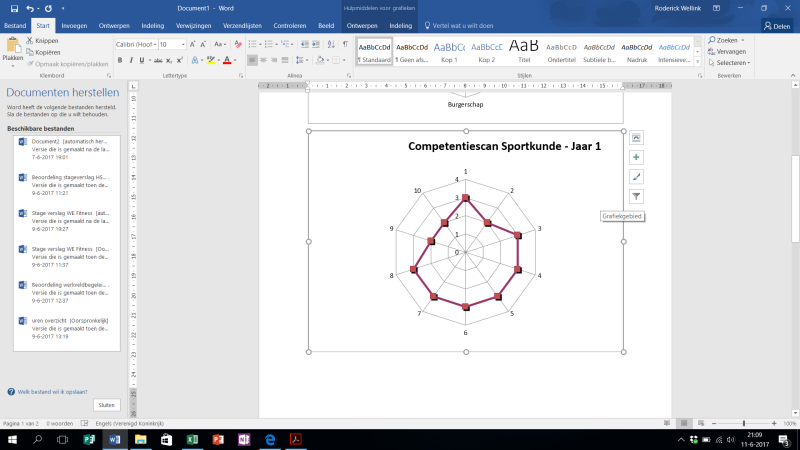The width and height of the screenshot is (800, 450).
Task: Click 'Vertel wat u wilt doen' search box
Action: tap(459, 26)
